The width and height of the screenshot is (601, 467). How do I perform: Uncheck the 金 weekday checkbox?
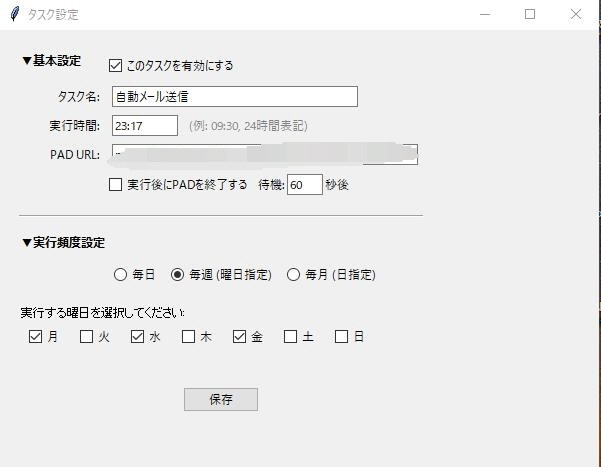click(x=239, y=337)
